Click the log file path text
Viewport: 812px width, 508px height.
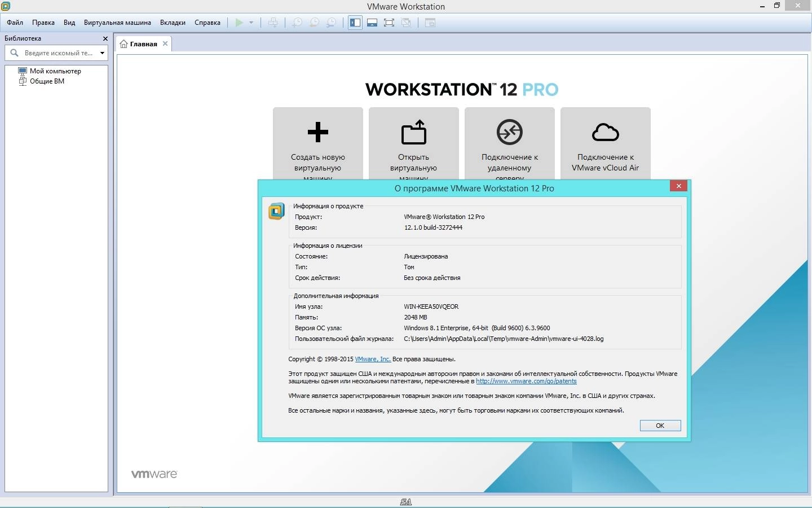504,339
